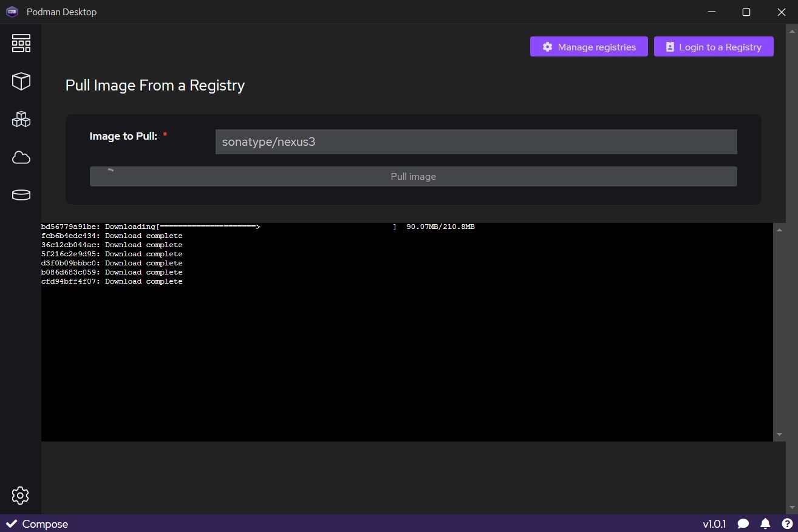798x532 pixels.
Task: Open Manage registries
Action: click(x=588, y=47)
